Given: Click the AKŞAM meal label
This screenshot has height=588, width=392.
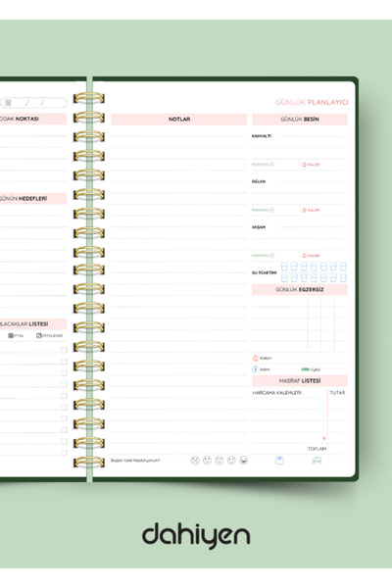Looking at the screenshot, I should click(259, 227).
